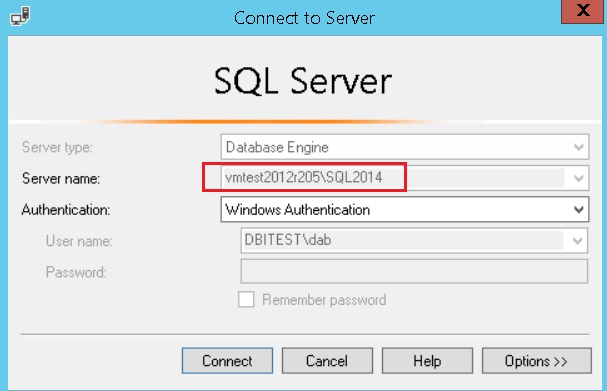Viewport: 607px width, 391px height.
Task: Click the Authentication label
Action: (x=66, y=210)
